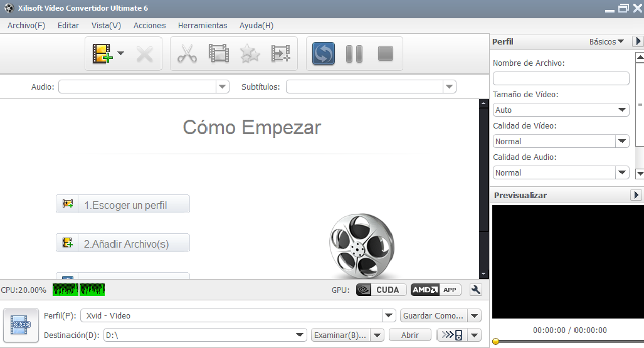Viewport: 644px width, 348px height.
Task: Click the Examinar(B)... button
Action: [340, 335]
